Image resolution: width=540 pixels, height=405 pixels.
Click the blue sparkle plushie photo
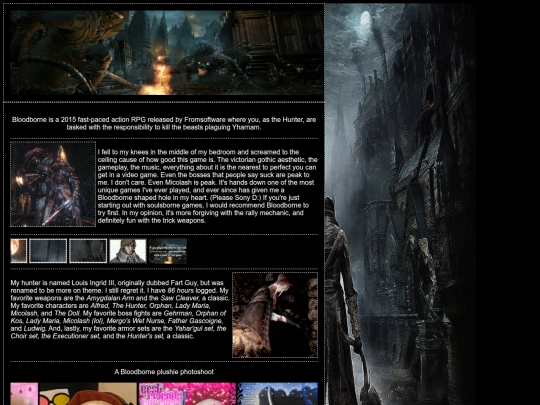coord(278,394)
